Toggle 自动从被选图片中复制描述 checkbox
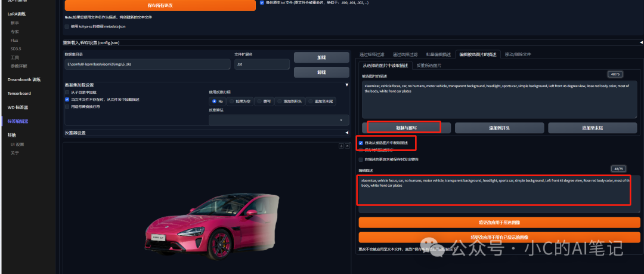This screenshot has width=644, height=274. pos(361,143)
